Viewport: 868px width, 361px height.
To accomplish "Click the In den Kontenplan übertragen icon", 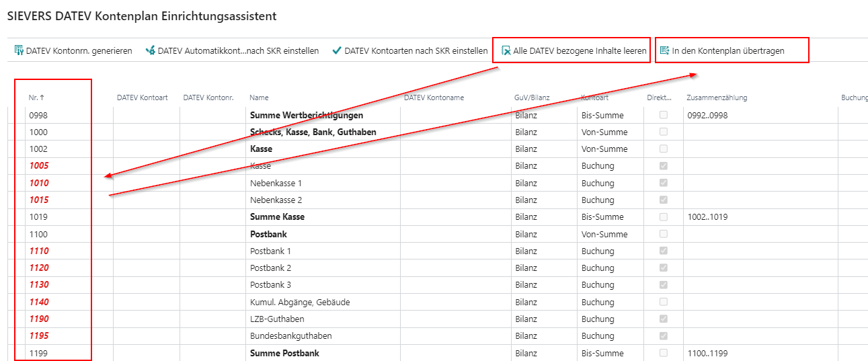I will 665,50.
